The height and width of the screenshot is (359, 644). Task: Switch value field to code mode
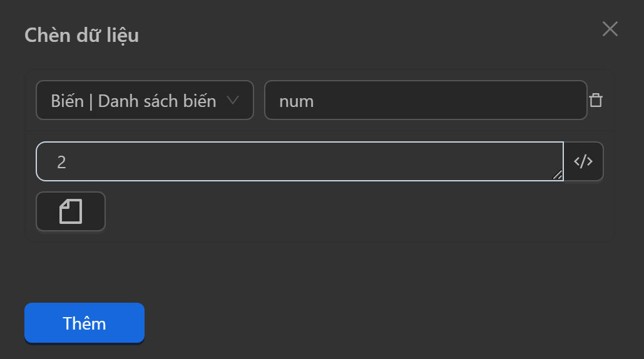tap(583, 161)
